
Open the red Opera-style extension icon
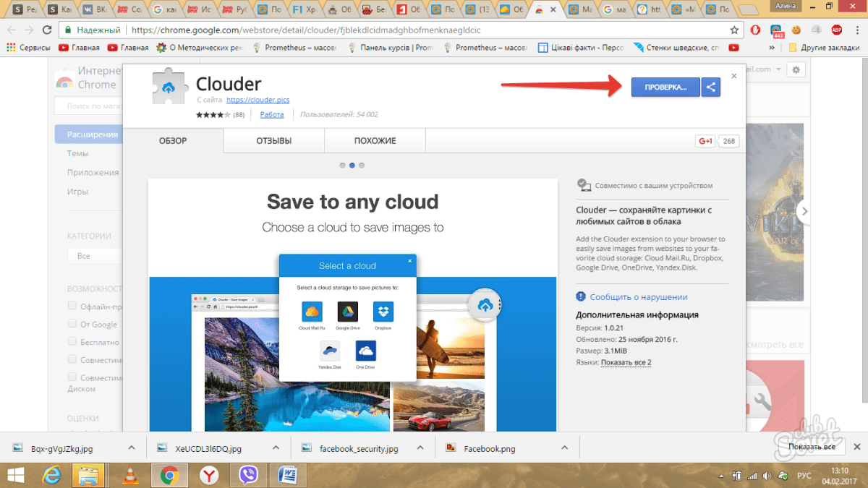coord(755,30)
